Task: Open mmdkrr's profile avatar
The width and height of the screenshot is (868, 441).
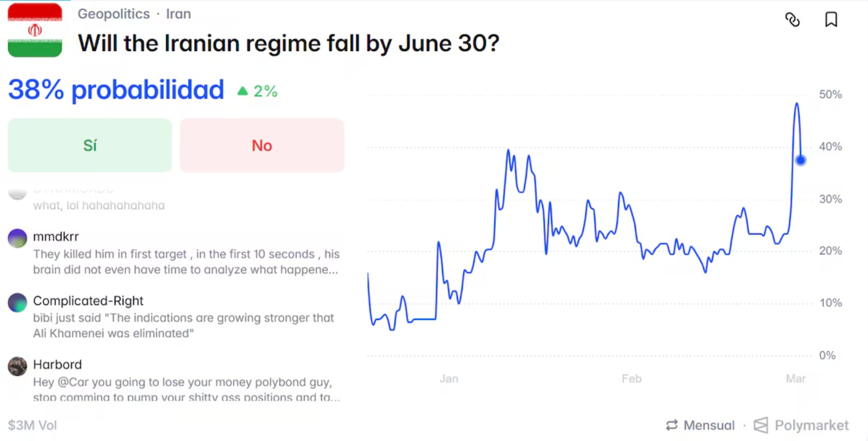Action: pos(18,238)
